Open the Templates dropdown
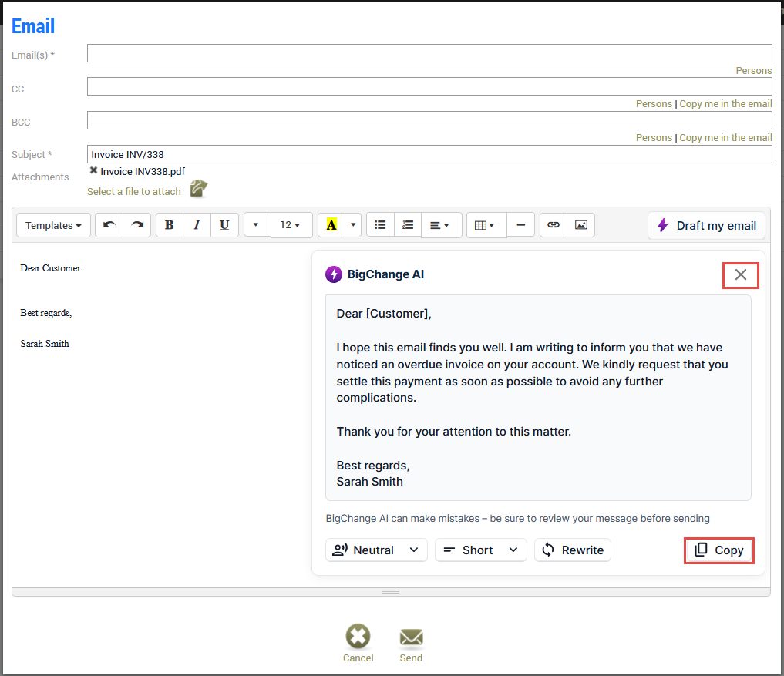Viewport: 784px width, 676px height. [x=53, y=225]
